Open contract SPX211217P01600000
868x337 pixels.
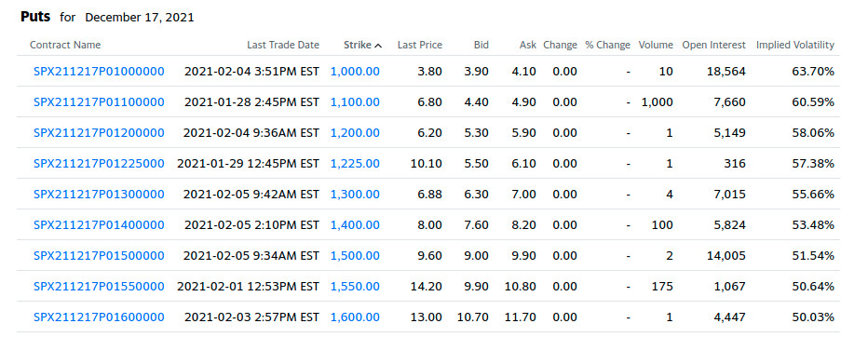(99, 317)
